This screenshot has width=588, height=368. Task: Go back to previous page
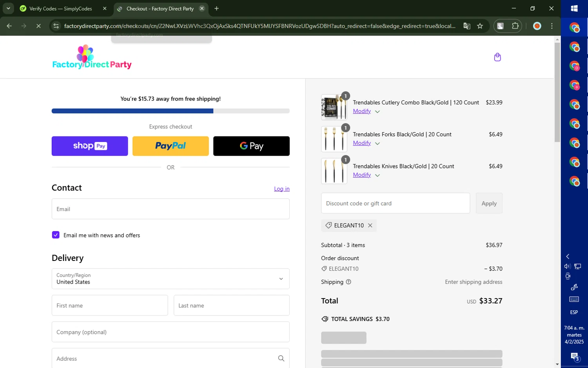[9, 26]
